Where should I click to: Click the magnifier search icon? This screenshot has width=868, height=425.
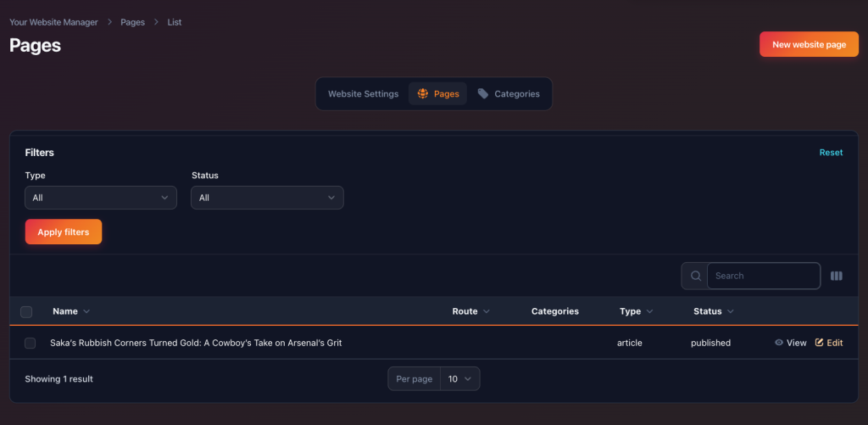695,276
